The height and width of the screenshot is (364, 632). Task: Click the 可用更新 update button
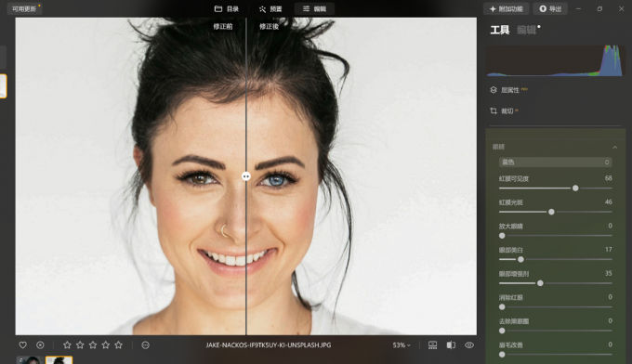point(24,9)
